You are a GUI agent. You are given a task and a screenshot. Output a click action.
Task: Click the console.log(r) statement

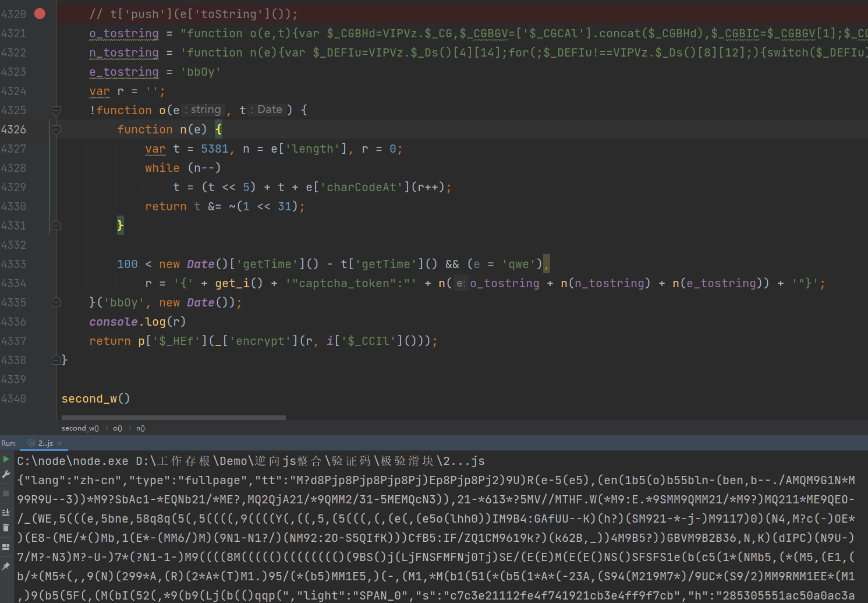click(x=137, y=322)
